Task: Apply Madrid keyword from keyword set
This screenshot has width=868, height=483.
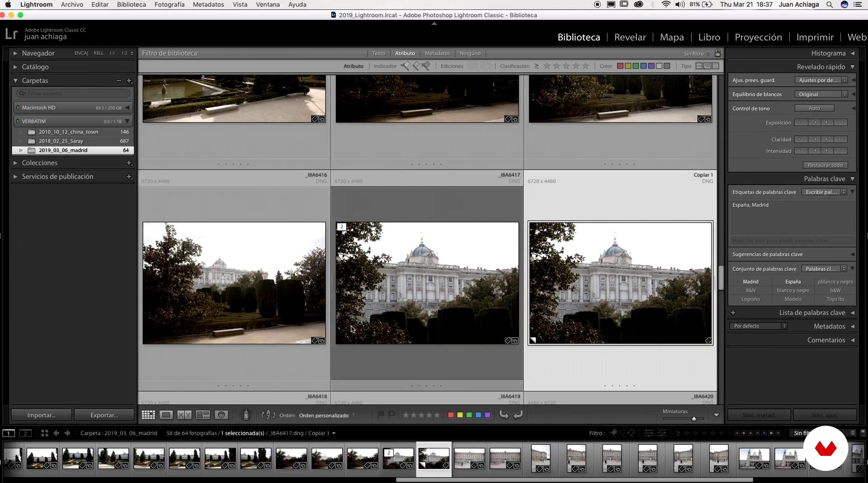Action: pyautogui.click(x=750, y=281)
